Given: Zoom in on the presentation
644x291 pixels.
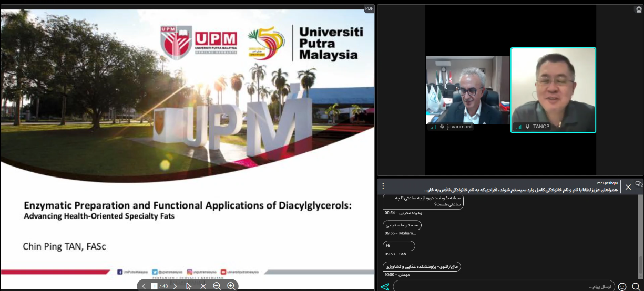Looking at the screenshot, I should (x=231, y=286).
